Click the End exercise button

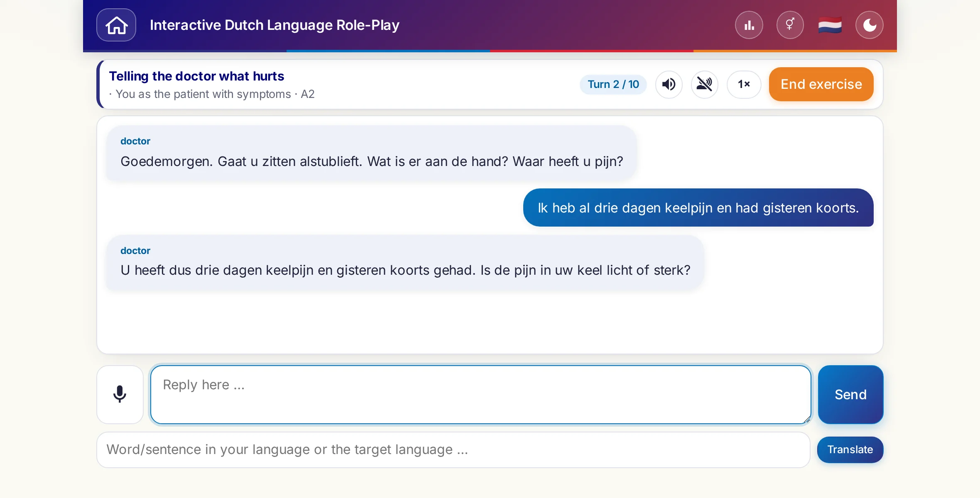821,84
